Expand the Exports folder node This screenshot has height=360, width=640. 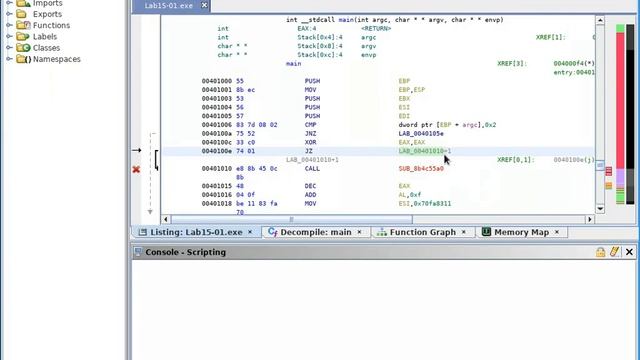tap(9, 14)
